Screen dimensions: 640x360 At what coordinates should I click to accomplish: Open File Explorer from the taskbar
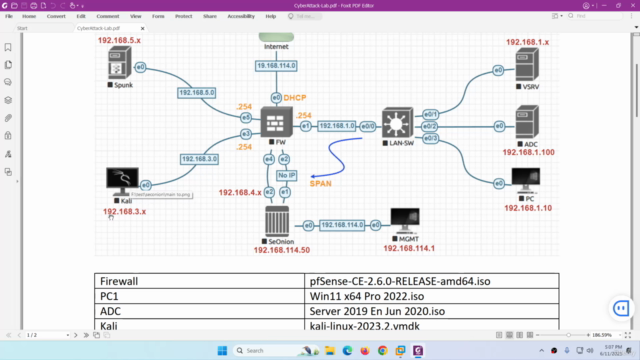[330, 351]
